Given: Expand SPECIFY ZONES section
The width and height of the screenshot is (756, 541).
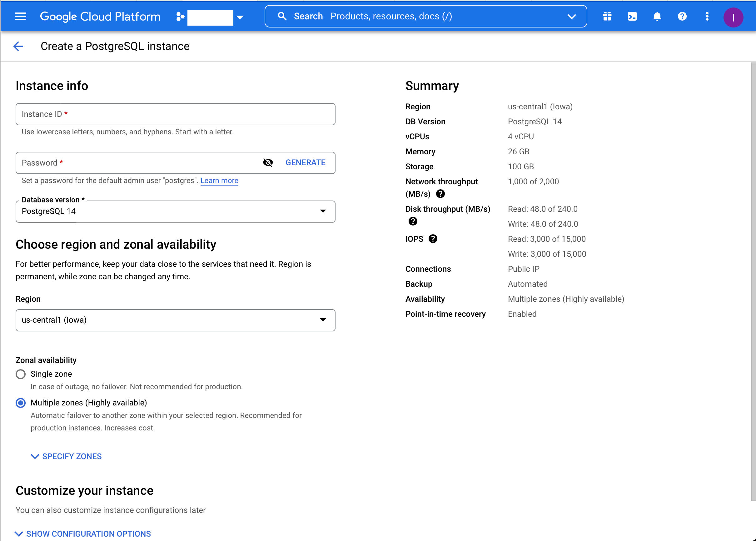Looking at the screenshot, I should (x=66, y=456).
